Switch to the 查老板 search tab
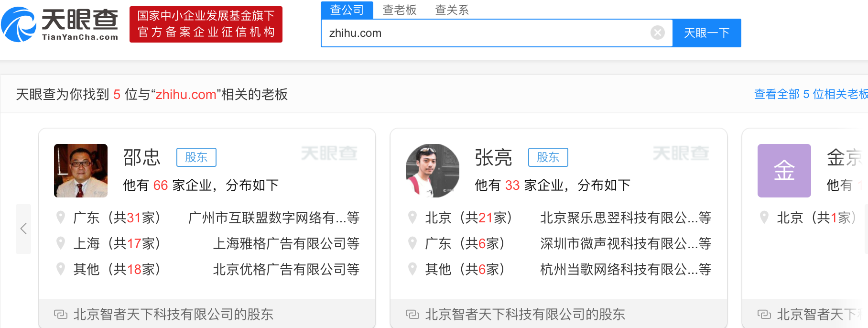The width and height of the screenshot is (868, 328). tap(400, 10)
